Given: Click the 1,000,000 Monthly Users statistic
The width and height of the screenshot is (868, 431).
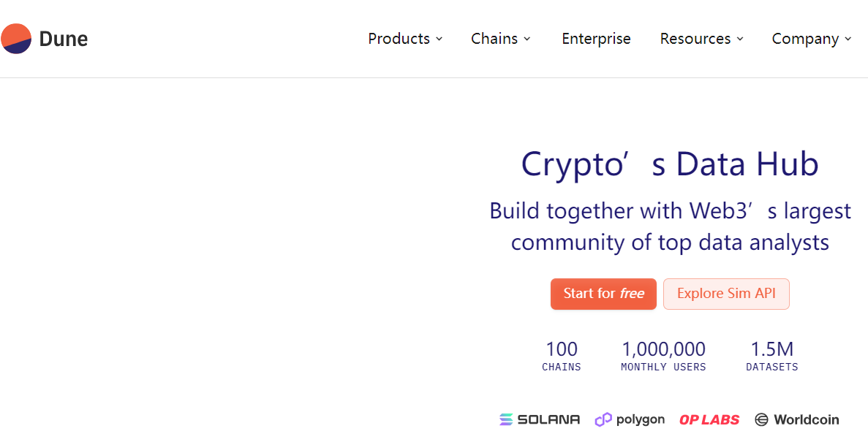Looking at the screenshot, I should pos(664,356).
